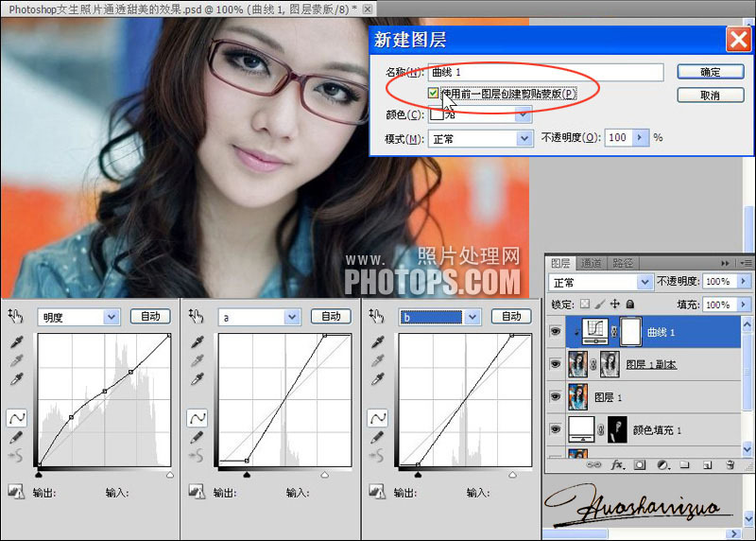This screenshot has width=756, height=541.
Task: Delete layer with trash icon
Action: coord(730,464)
